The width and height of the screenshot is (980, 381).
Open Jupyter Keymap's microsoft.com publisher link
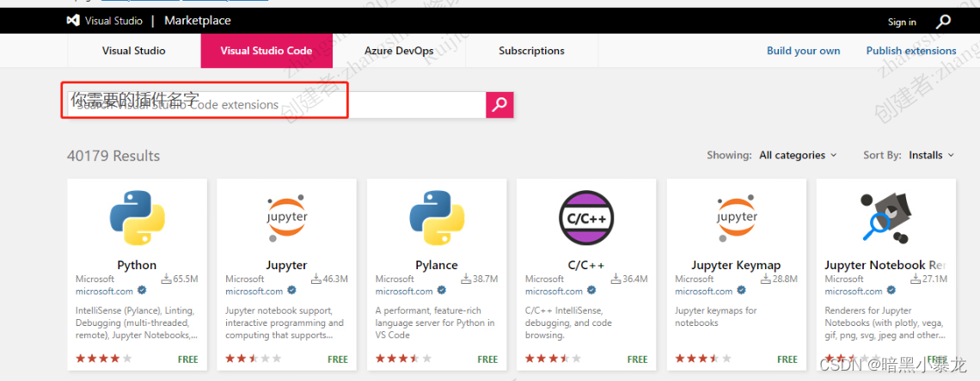pos(704,291)
